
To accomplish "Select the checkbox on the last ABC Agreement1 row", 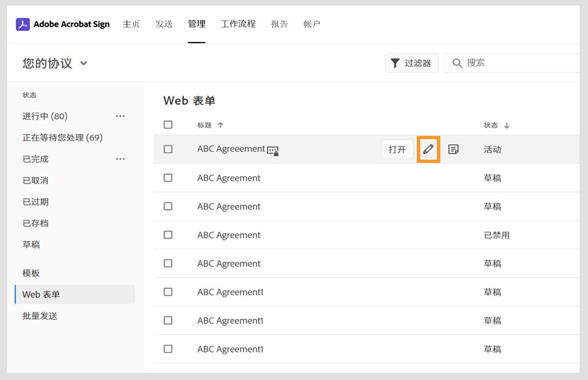I will [x=168, y=349].
